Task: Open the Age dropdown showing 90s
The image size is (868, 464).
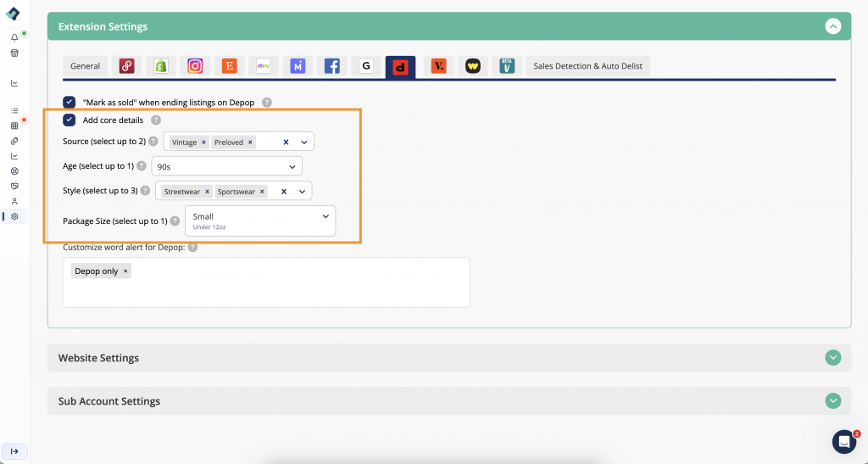Action: click(226, 166)
